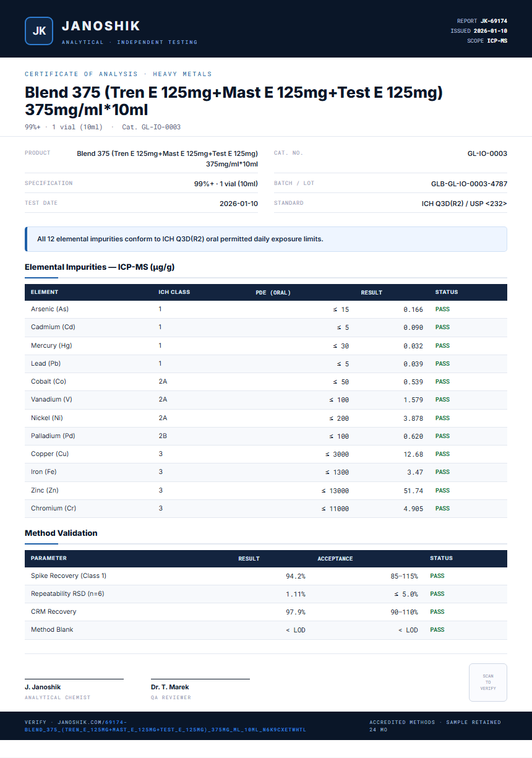532x758 pixels.
Task: Select Nickel PDE limit ≤ 200
Action: (339, 418)
